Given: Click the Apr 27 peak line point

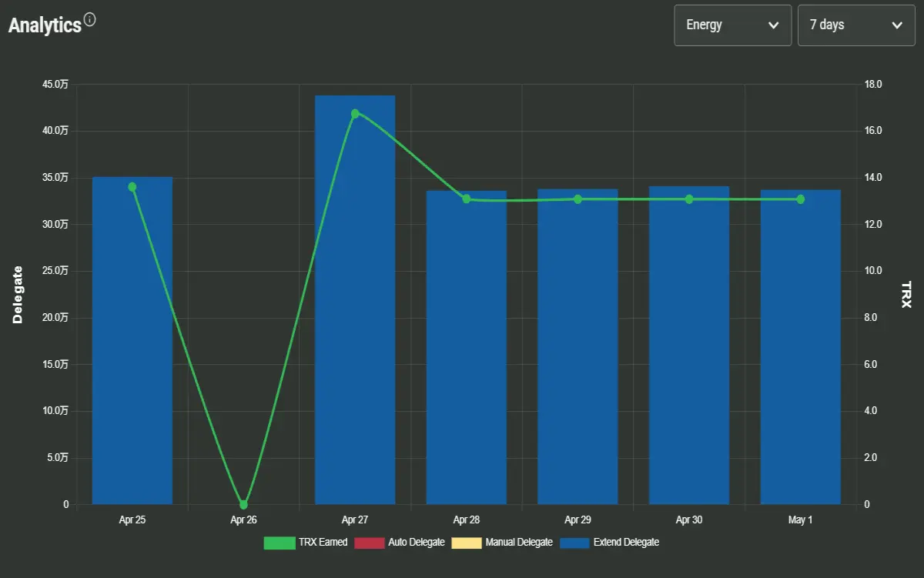Looking at the screenshot, I should [x=355, y=114].
